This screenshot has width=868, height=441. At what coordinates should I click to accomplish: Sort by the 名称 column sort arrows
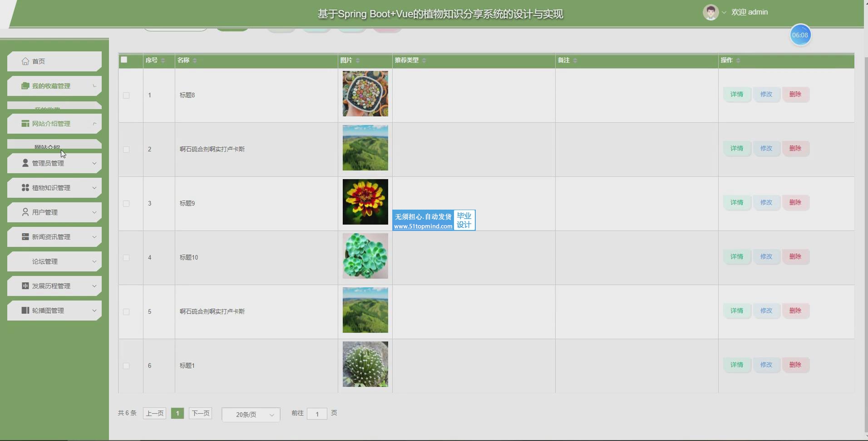pyautogui.click(x=195, y=60)
